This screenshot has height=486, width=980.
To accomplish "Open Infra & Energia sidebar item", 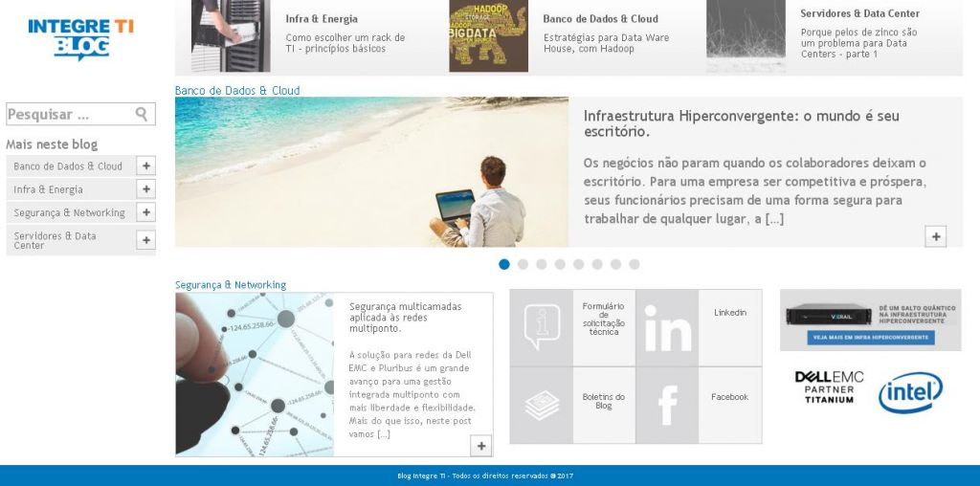I will (48, 189).
